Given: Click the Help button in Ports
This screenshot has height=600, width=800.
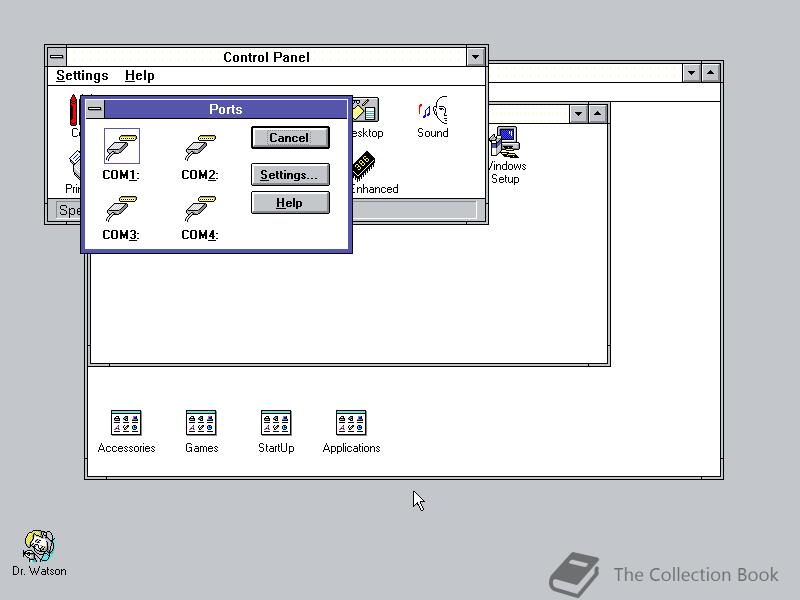Looking at the screenshot, I should [290, 203].
